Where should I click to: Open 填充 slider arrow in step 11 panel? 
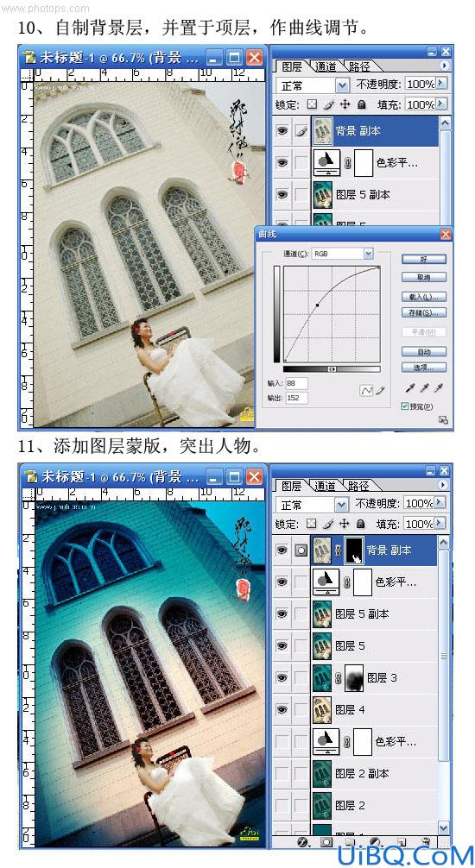[441, 523]
